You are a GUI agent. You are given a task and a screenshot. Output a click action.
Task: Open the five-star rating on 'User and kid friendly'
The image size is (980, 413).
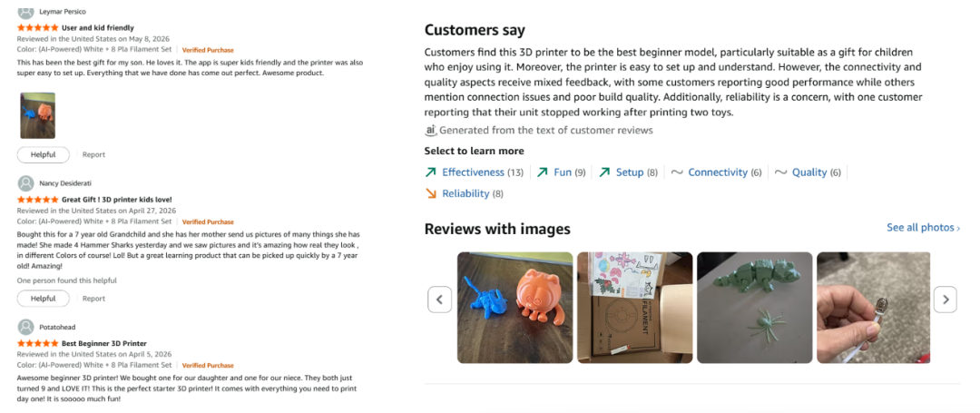click(x=37, y=27)
